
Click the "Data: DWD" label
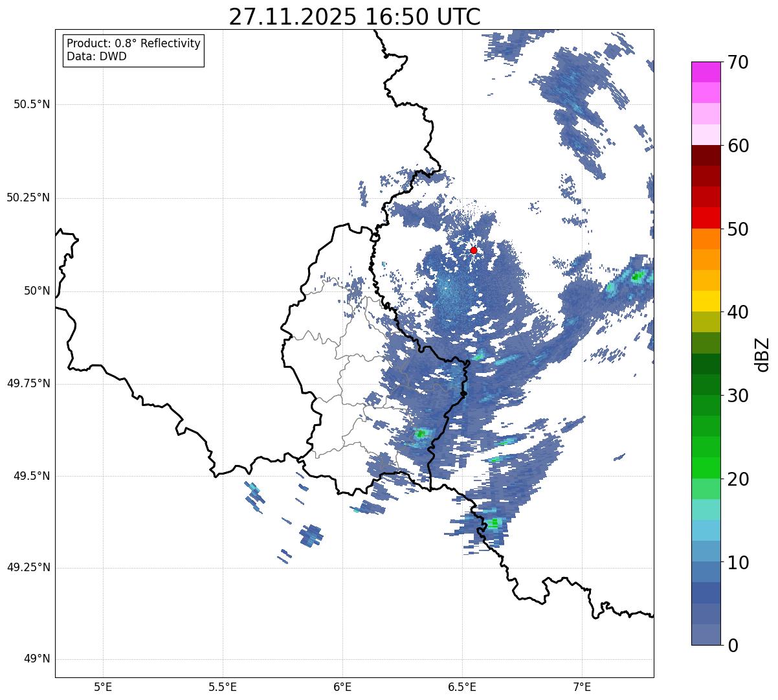96,56
